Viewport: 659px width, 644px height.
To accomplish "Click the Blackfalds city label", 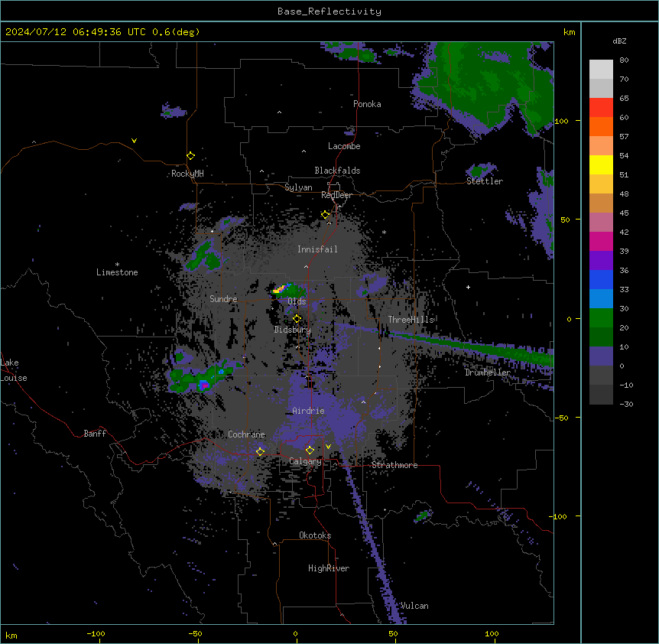I will 337,171.
